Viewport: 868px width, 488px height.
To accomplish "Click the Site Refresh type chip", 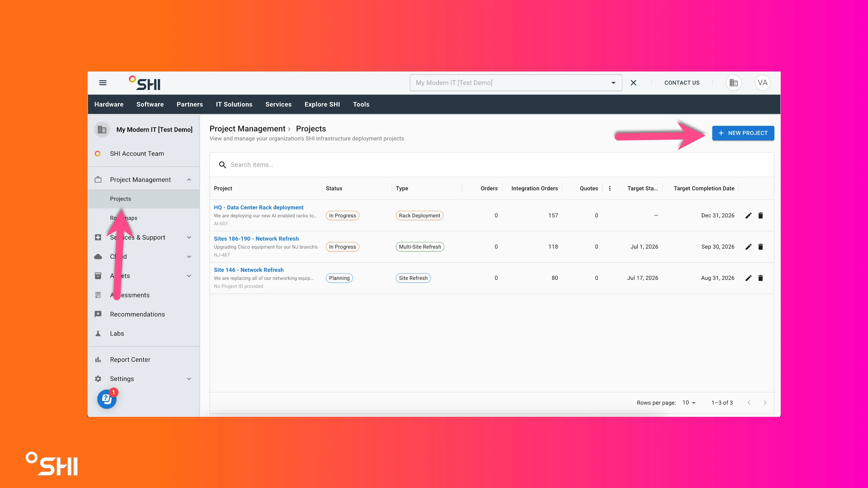I will [413, 278].
